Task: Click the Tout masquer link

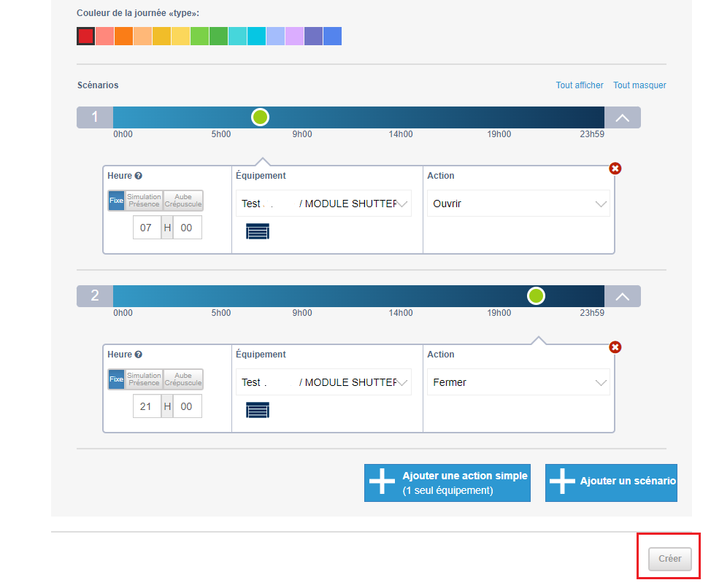Action: click(x=639, y=85)
